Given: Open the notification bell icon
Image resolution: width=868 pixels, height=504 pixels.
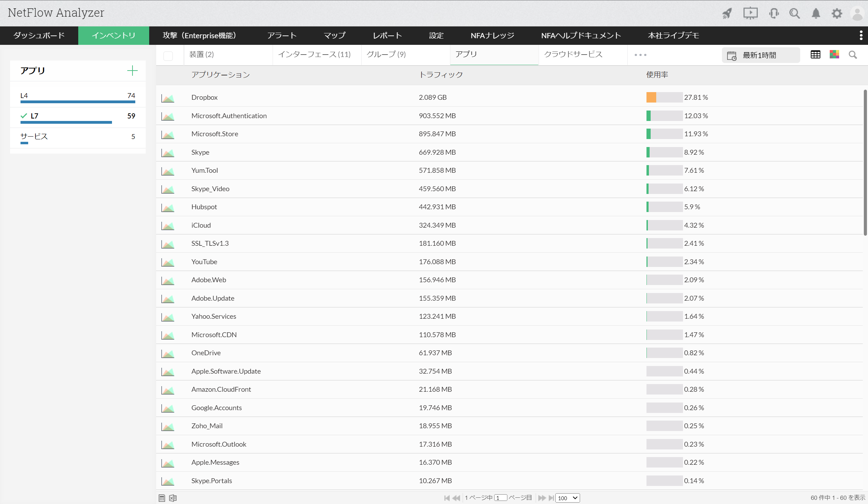Looking at the screenshot, I should tap(816, 14).
